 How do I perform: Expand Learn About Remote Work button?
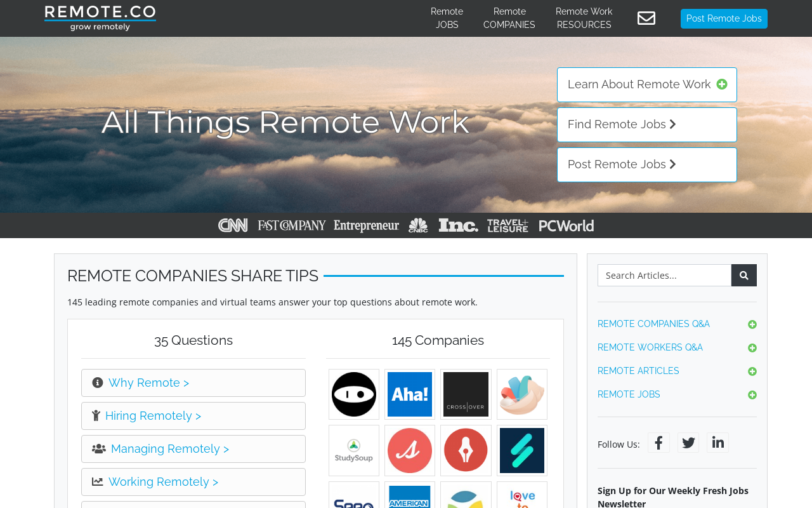click(647, 84)
